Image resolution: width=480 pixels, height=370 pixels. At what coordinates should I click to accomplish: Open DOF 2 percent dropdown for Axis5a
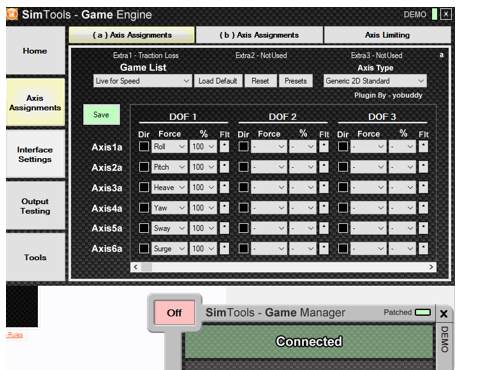pos(302,228)
